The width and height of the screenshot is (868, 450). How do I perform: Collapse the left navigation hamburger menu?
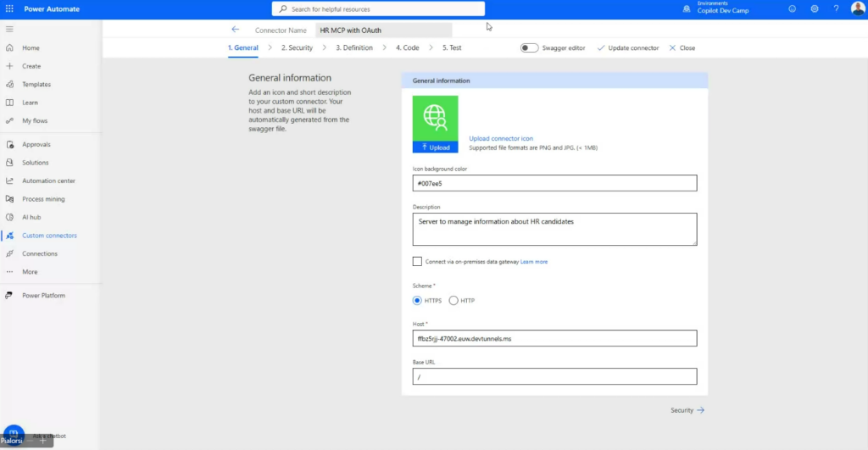tap(9, 29)
